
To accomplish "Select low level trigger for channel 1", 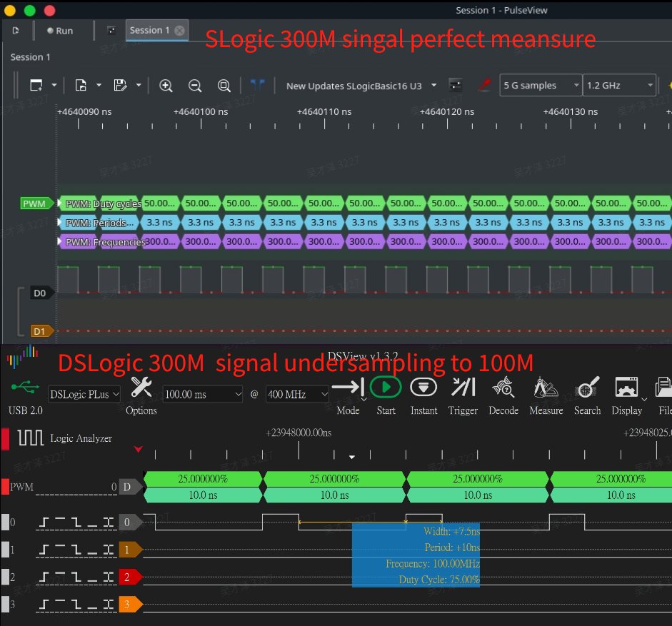I will (92, 550).
